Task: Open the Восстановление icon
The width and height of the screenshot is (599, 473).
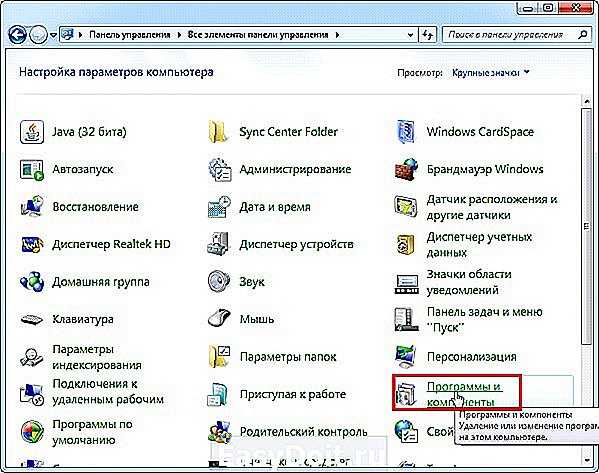Action: coord(32,207)
